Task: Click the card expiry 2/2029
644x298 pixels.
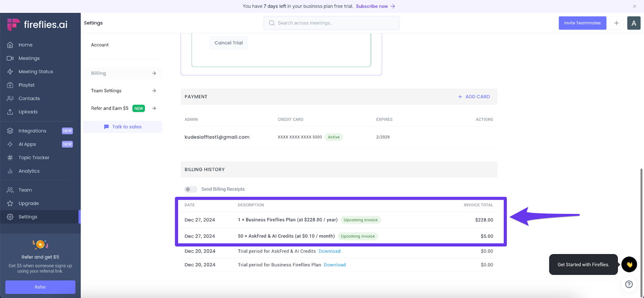Action: pyautogui.click(x=383, y=137)
